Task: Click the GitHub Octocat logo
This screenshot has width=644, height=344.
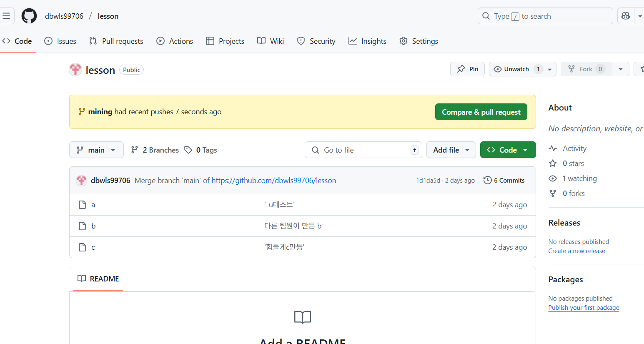Action: pos(29,16)
